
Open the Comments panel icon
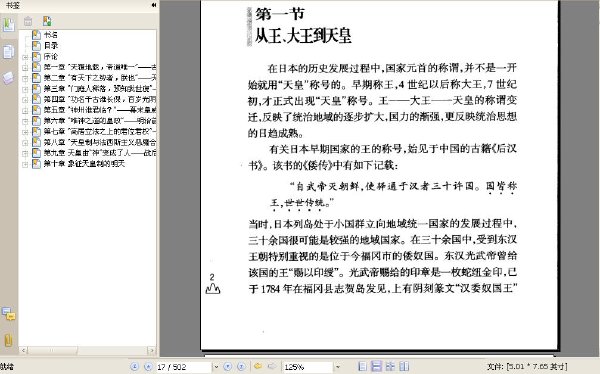tap(8, 314)
